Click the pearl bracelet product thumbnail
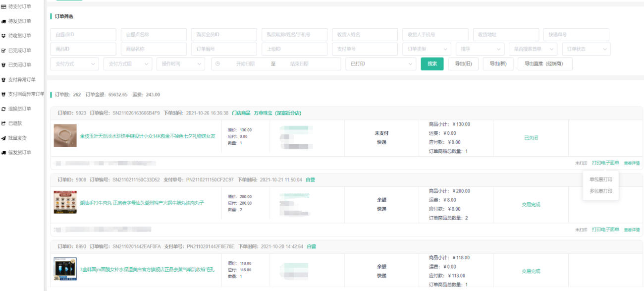Screen dimensions: 644x291 click(x=65, y=136)
